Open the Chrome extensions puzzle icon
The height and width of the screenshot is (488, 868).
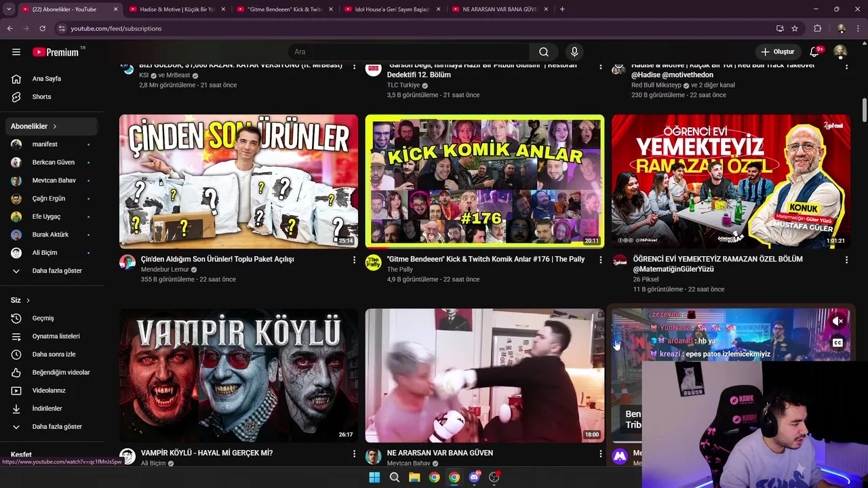(818, 28)
